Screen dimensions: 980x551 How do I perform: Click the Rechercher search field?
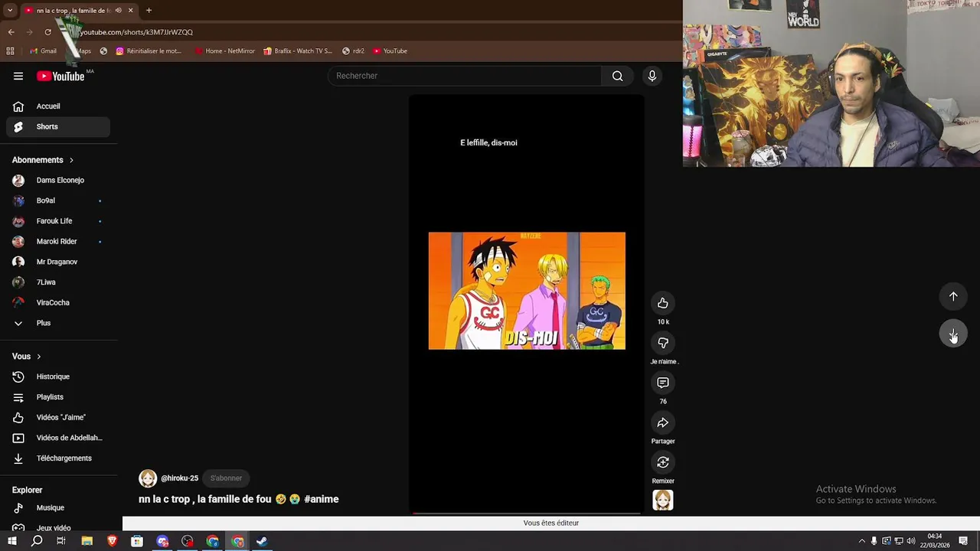pyautogui.click(x=465, y=76)
